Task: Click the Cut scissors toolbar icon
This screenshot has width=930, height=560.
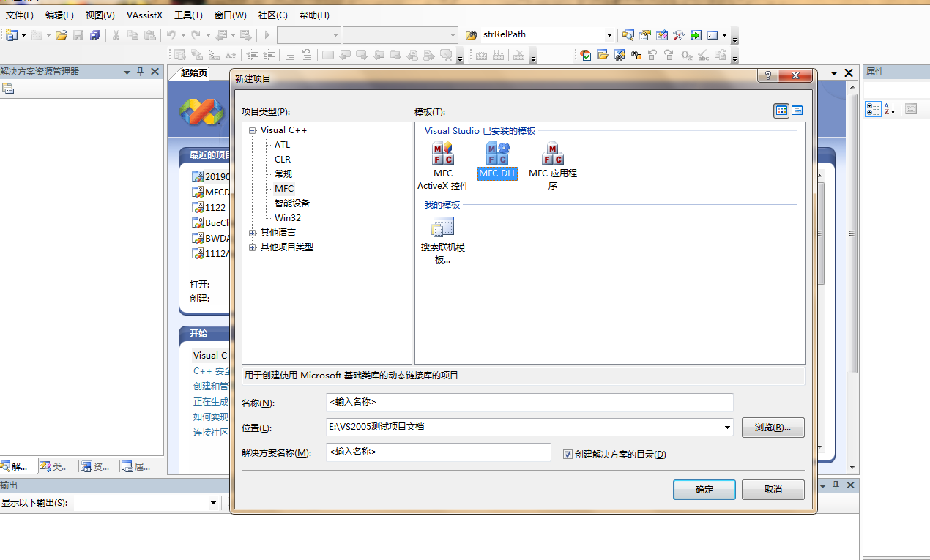Action: tap(116, 35)
